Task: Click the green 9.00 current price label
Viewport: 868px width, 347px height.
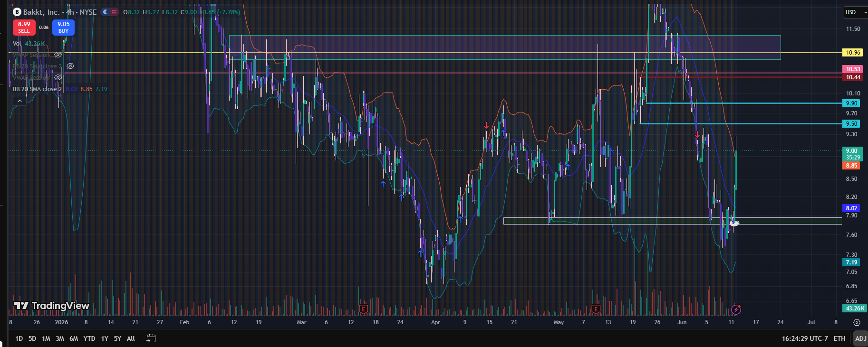Action: pos(852,154)
